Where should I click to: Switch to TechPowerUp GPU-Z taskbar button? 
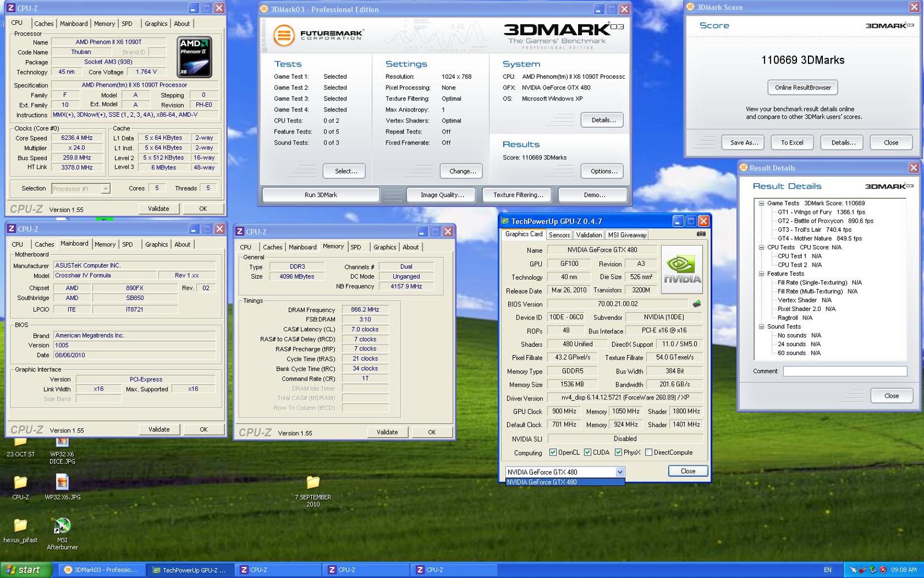coord(189,570)
